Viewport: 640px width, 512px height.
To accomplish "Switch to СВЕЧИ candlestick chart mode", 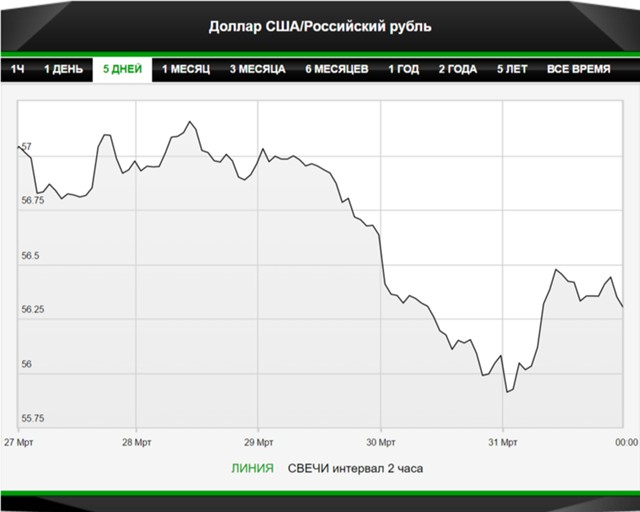I will [x=307, y=468].
